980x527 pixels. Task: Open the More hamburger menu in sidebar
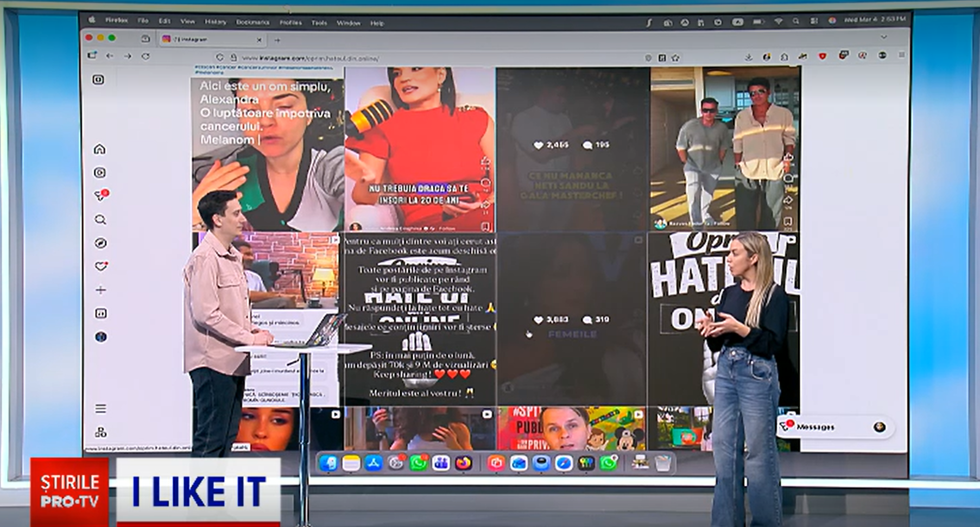click(100, 409)
